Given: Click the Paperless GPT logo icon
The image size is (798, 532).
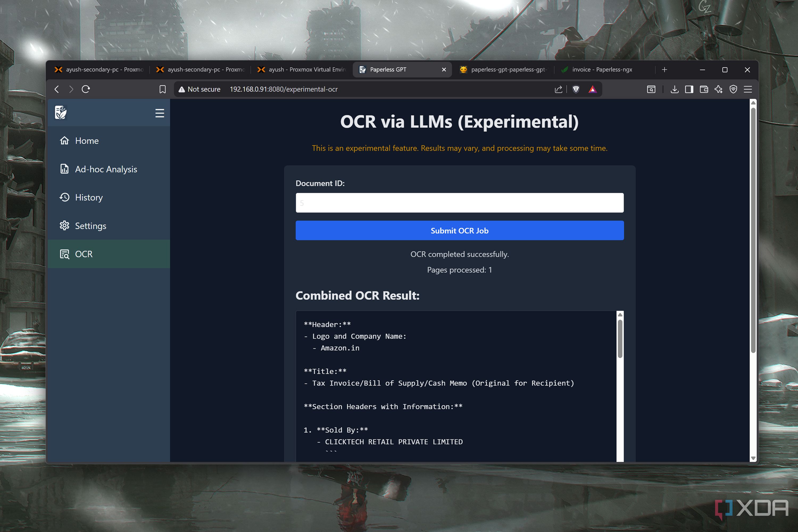Looking at the screenshot, I should point(61,113).
